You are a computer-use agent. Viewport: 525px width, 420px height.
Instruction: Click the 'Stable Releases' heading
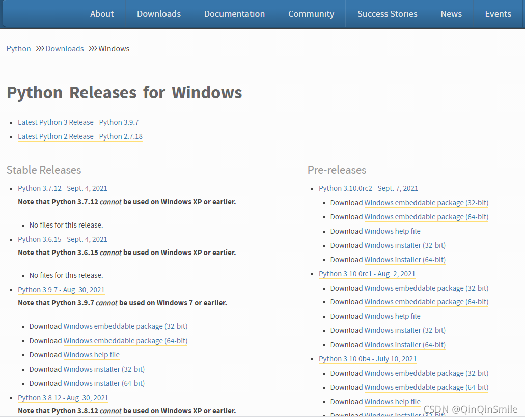(x=44, y=170)
